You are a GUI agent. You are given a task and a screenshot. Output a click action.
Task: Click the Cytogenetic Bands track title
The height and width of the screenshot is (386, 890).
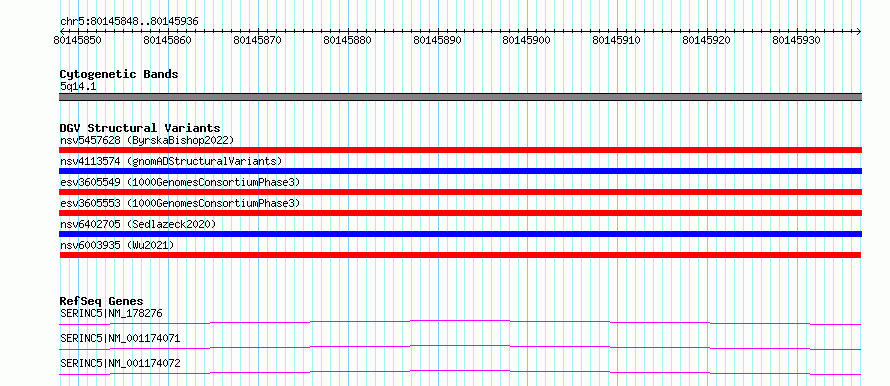point(119,74)
